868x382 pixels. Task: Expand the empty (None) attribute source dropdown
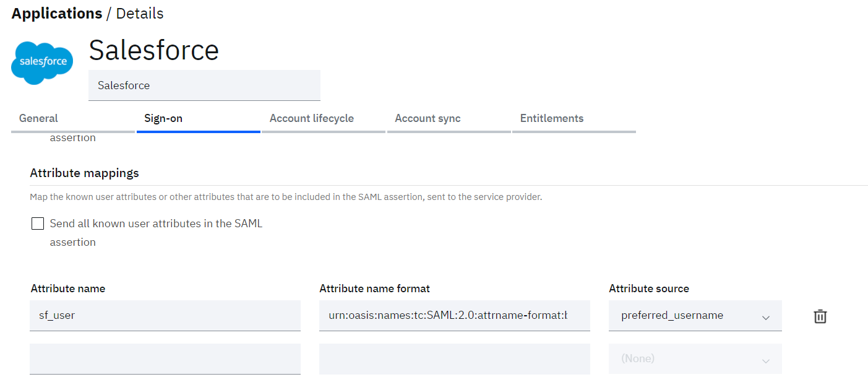(x=694, y=358)
